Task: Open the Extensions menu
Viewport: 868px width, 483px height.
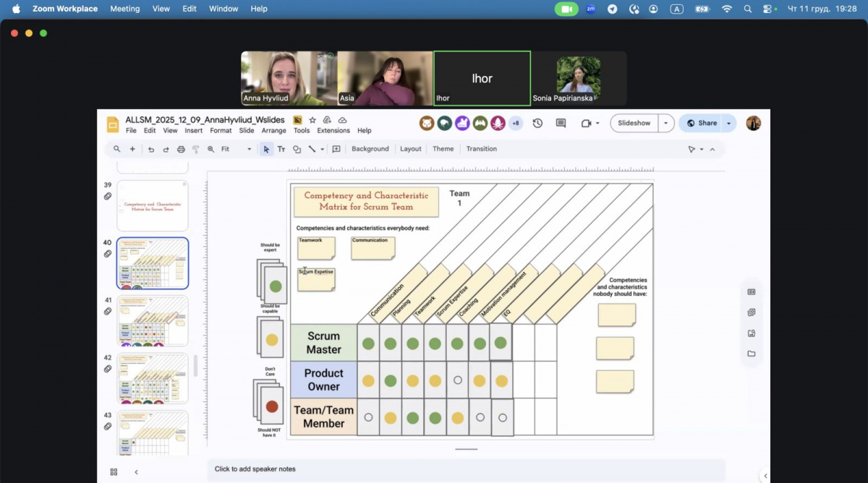Action: click(333, 131)
